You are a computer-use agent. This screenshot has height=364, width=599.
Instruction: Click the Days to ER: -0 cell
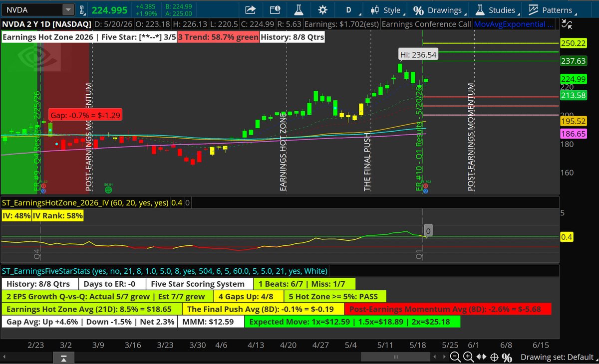coord(112,284)
